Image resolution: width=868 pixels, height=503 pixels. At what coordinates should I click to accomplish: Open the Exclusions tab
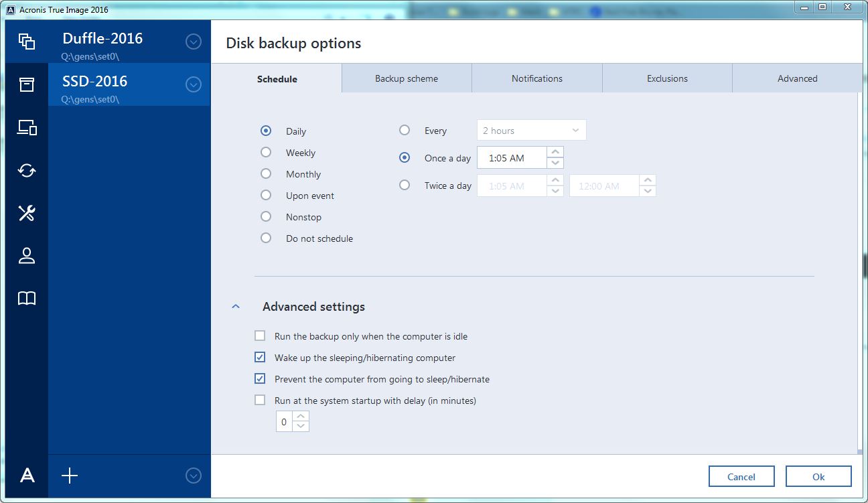coord(667,78)
